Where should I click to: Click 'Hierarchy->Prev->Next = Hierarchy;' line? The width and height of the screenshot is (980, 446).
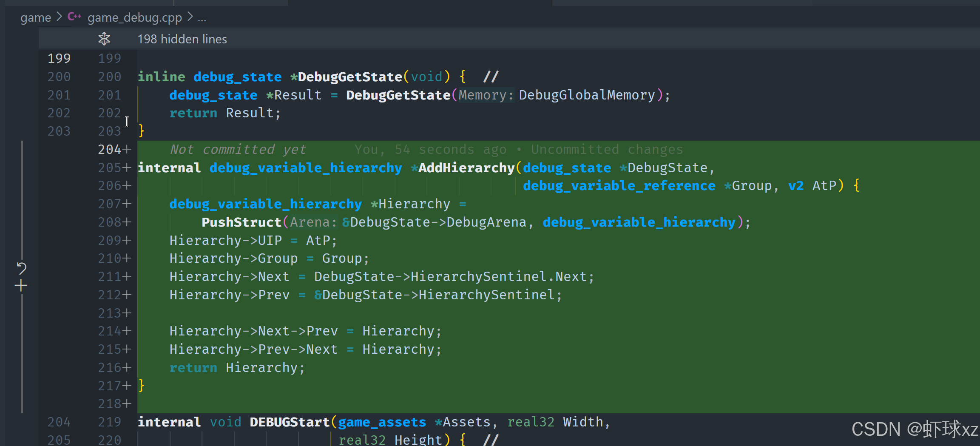tap(305, 349)
